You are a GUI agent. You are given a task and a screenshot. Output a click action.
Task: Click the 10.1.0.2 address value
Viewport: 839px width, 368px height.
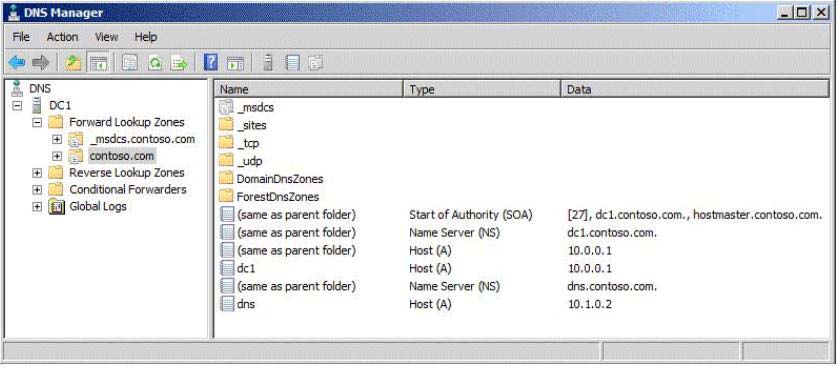[590, 304]
